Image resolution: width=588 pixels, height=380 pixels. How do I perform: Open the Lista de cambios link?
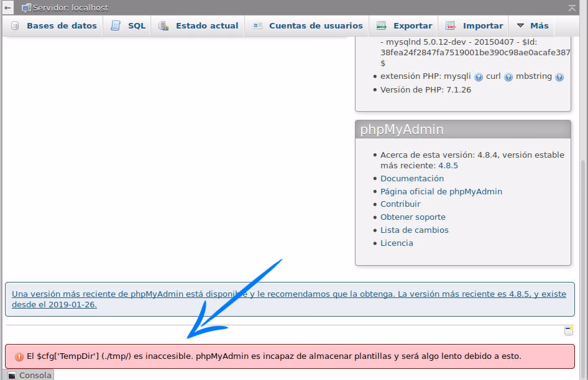415,230
